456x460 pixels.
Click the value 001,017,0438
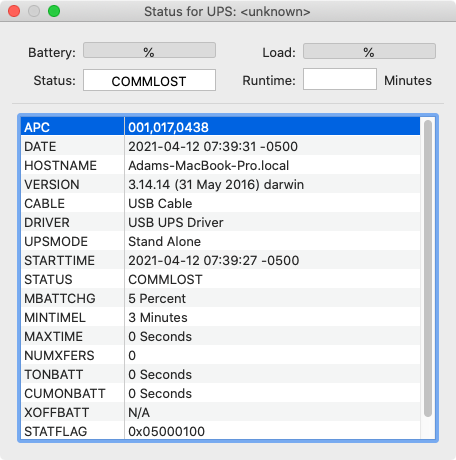(x=168, y=127)
